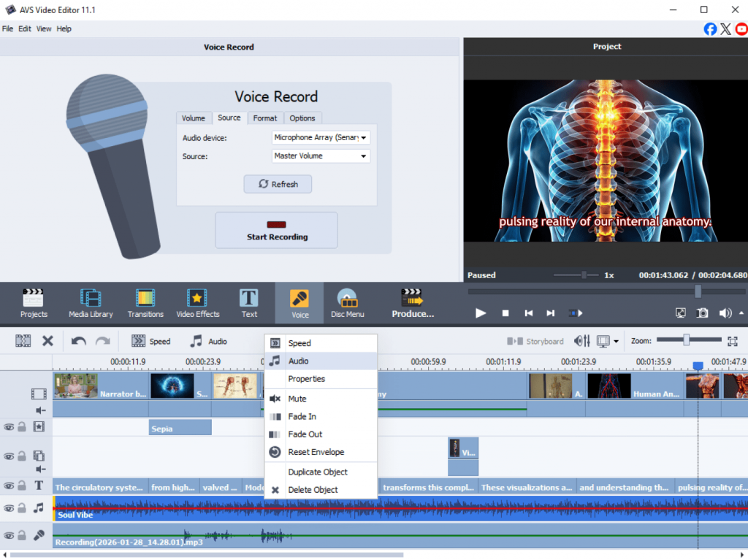Select the Sepia effect clip on timeline
Image resolution: width=748 pixels, height=560 pixels.
coord(180,428)
